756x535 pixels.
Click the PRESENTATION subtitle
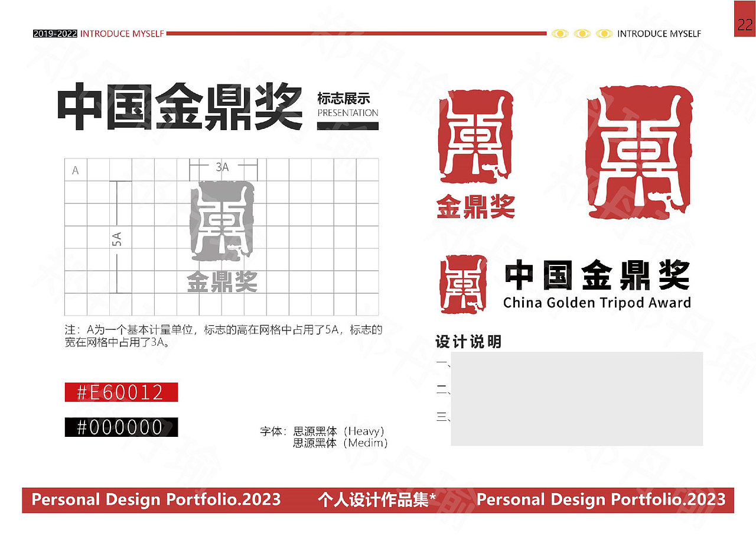pos(348,112)
